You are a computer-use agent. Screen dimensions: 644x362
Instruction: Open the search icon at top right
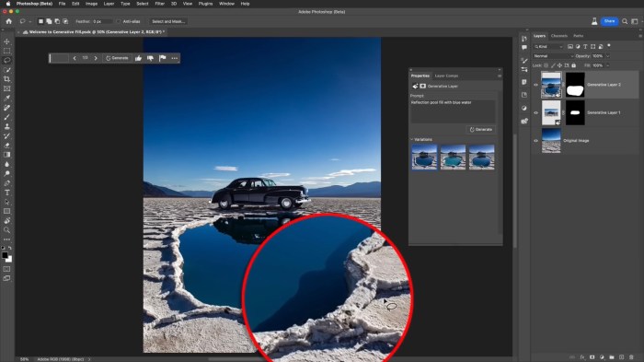(x=625, y=21)
